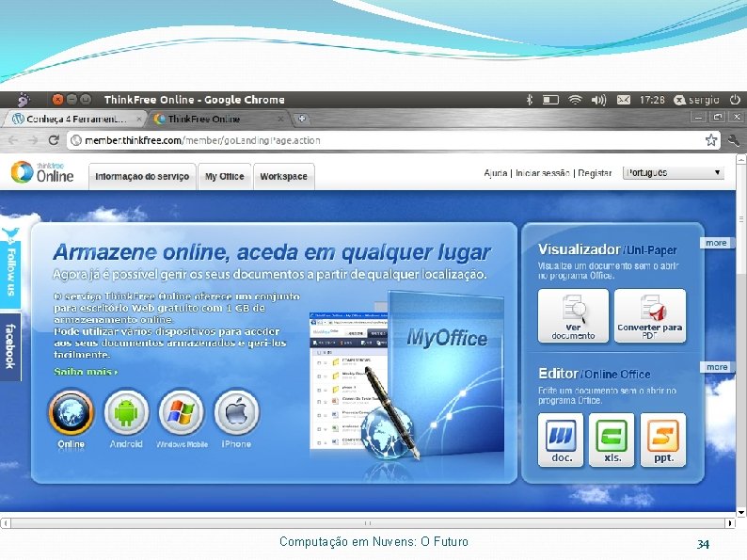
Task: Choose the iPhone apple icon
Action: pos(237,413)
